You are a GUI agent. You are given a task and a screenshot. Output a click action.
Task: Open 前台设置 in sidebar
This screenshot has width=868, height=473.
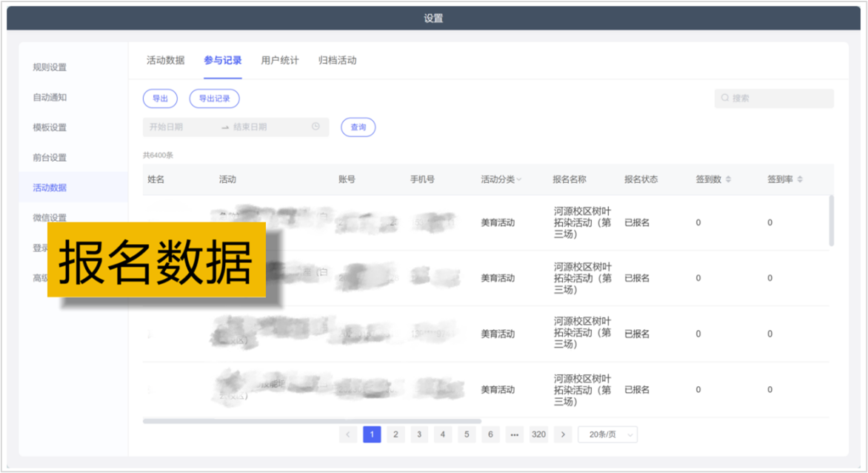pyautogui.click(x=50, y=157)
